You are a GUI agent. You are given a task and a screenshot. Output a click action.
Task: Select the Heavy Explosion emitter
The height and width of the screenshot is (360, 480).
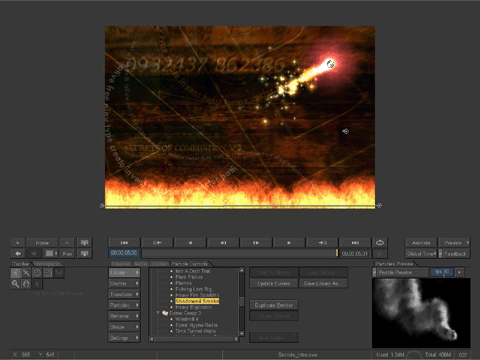(193, 307)
